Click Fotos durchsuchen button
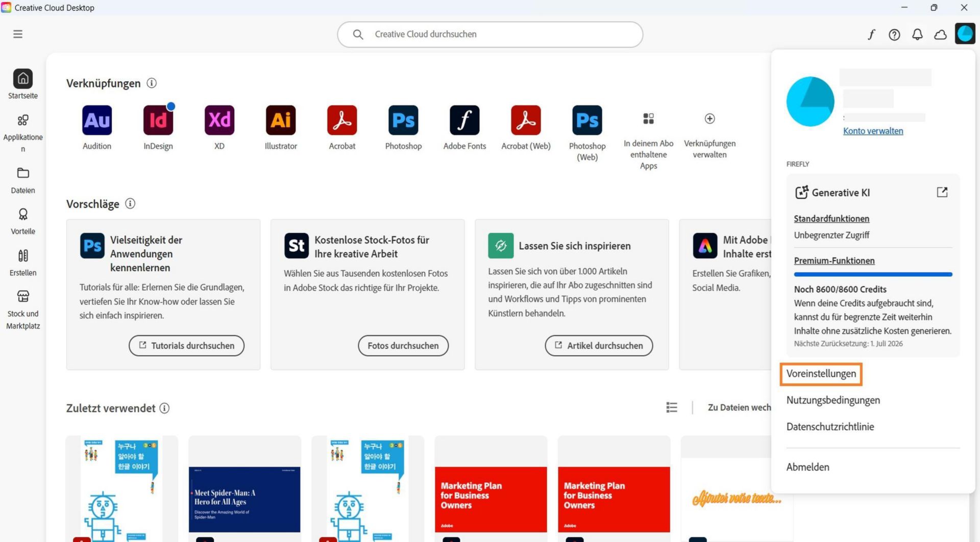 click(x=403, y=345)
